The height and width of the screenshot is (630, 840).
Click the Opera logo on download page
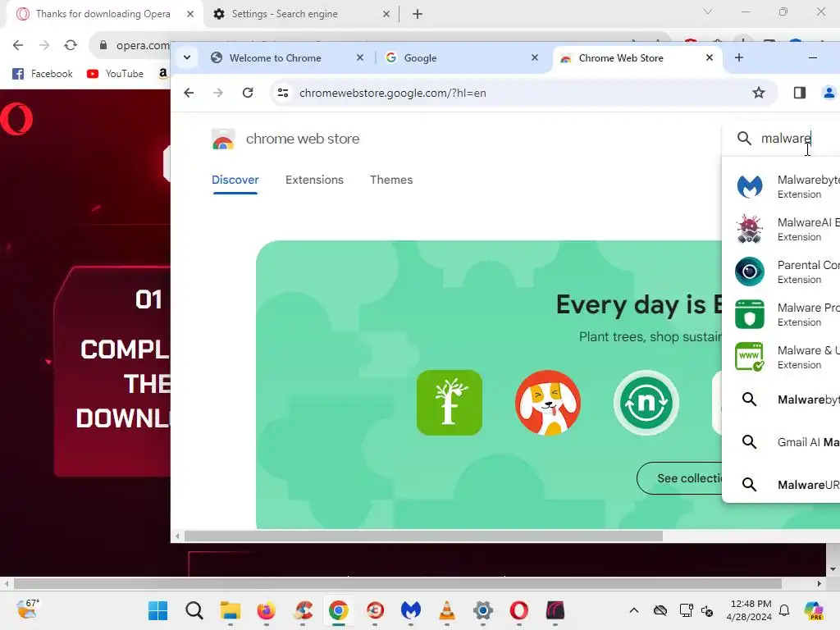tap(16, 119)
